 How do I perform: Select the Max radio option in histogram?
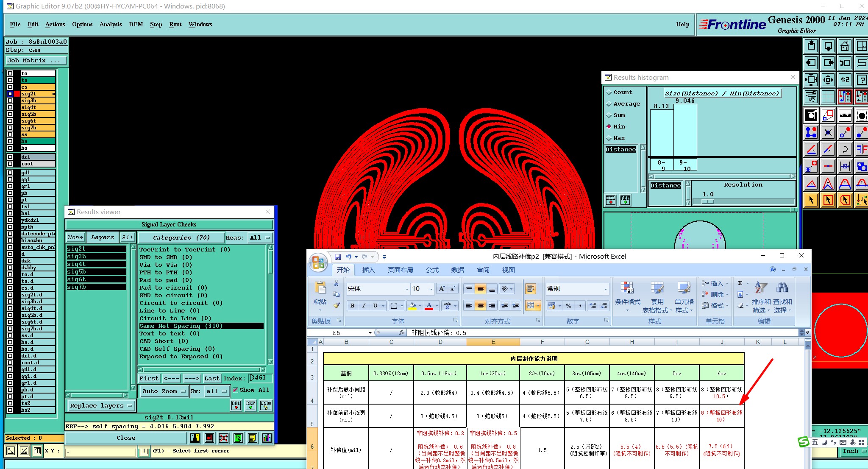click(x=609, y=138)
